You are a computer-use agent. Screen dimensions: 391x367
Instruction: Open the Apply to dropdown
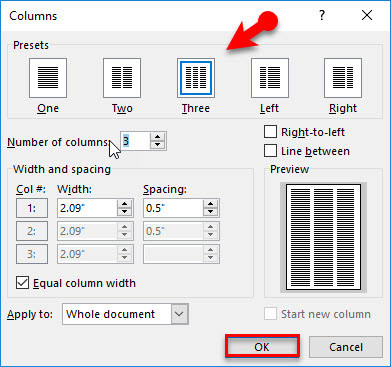pyautogui.click(x=179, y=314)
